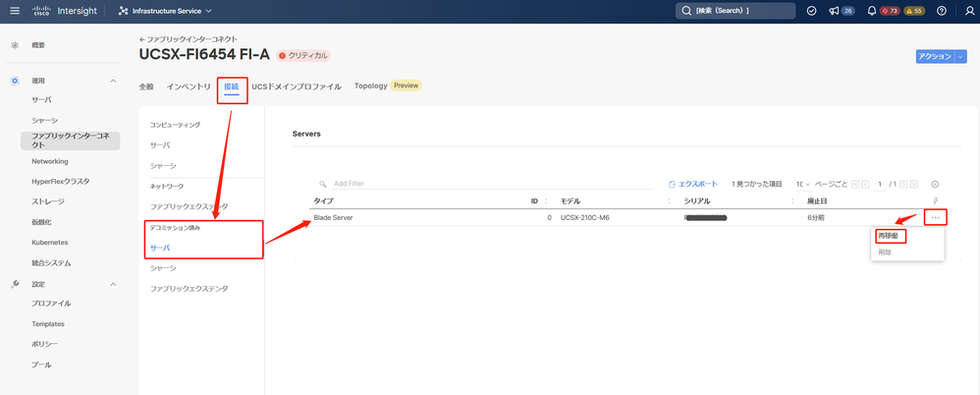Go to next page of table

[905, 185]
